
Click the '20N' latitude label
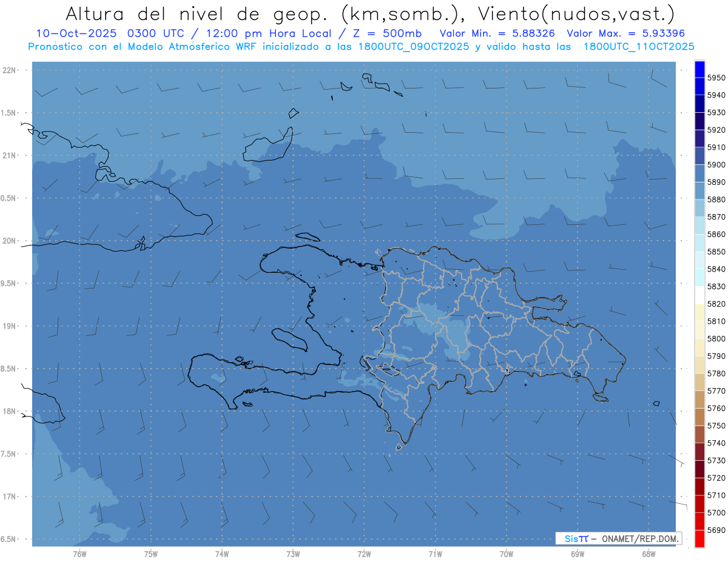[8, 241]
